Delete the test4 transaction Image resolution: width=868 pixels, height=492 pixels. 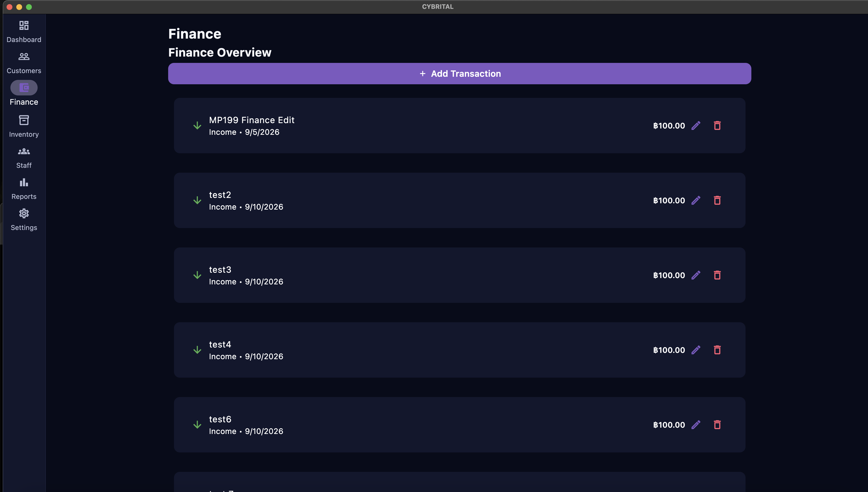coord(717,350)
